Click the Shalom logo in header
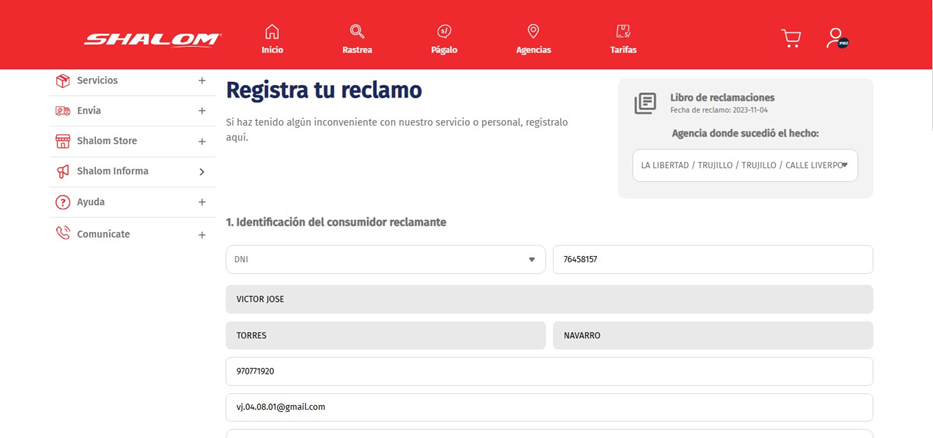Image resolution: width=933 pixels, height=438 pixels. [x=152, y=39]
